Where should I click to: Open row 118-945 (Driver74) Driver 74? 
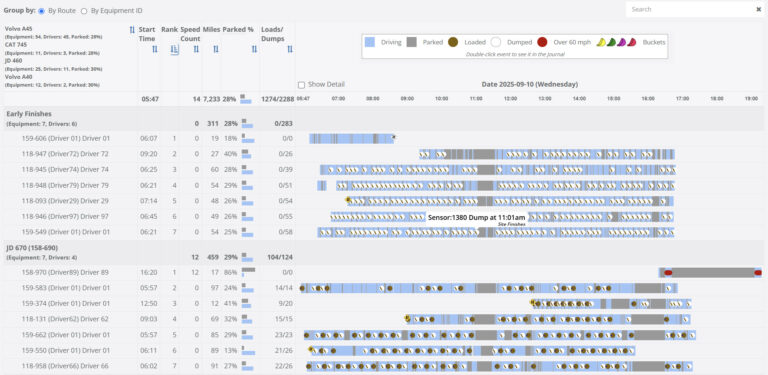pyautogui.click(x=65, y=169)
